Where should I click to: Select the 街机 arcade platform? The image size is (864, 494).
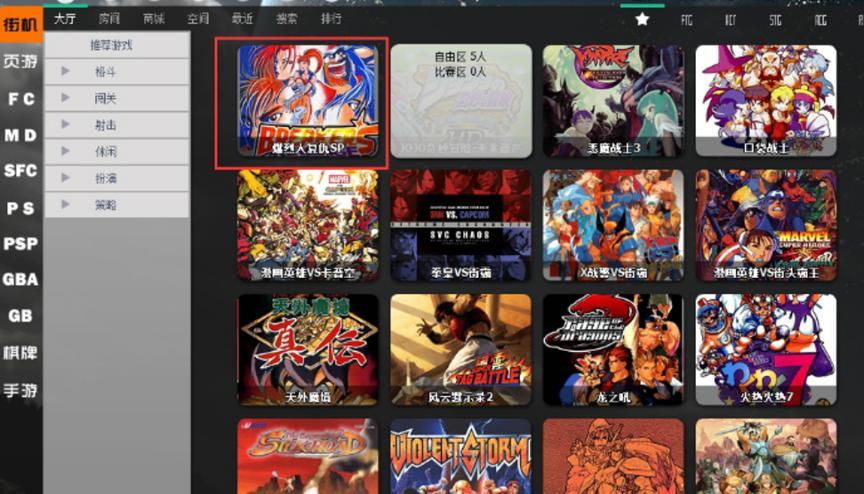[21, 25]
